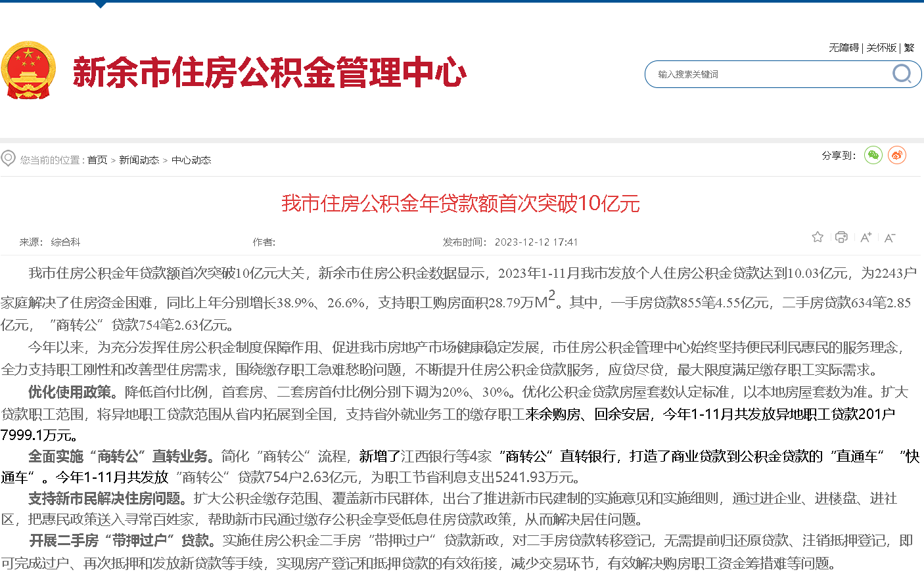Click the source label 综合科

[x=66, y=242]
